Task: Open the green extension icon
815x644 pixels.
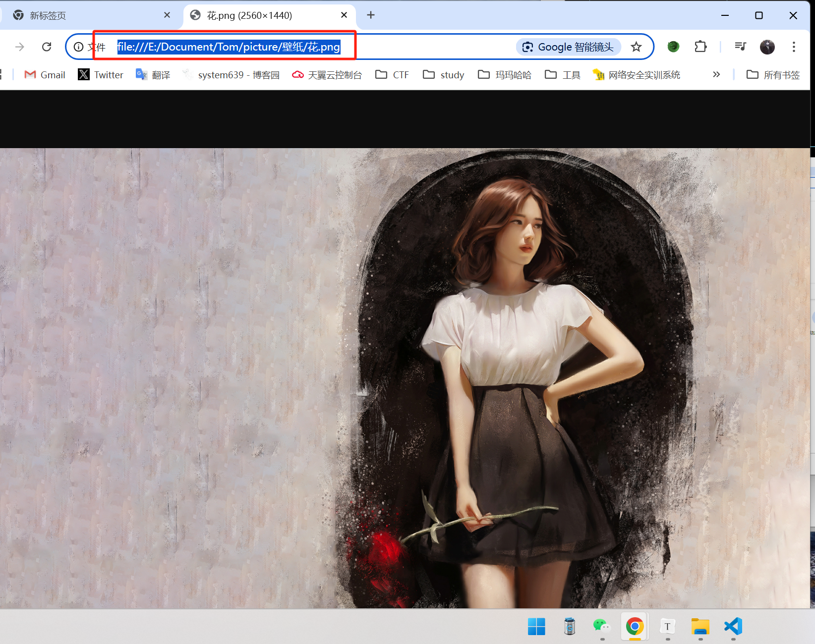Action: pos(673,47)
